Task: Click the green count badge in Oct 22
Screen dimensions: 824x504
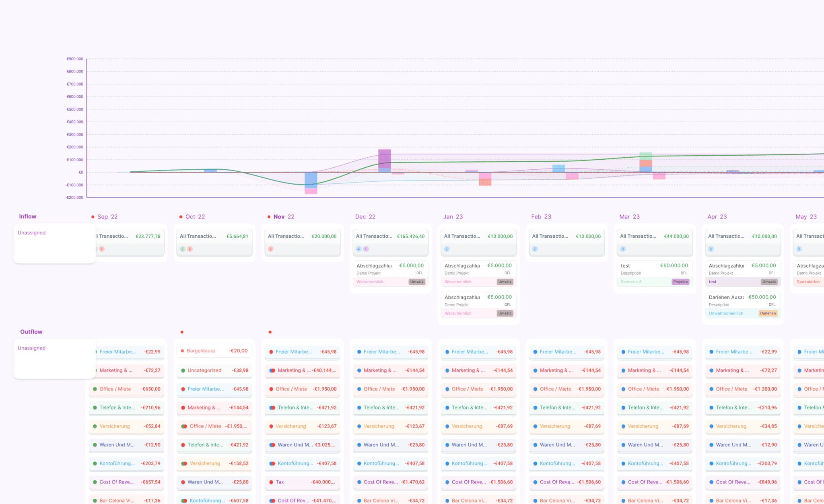Action: (182, 249)
